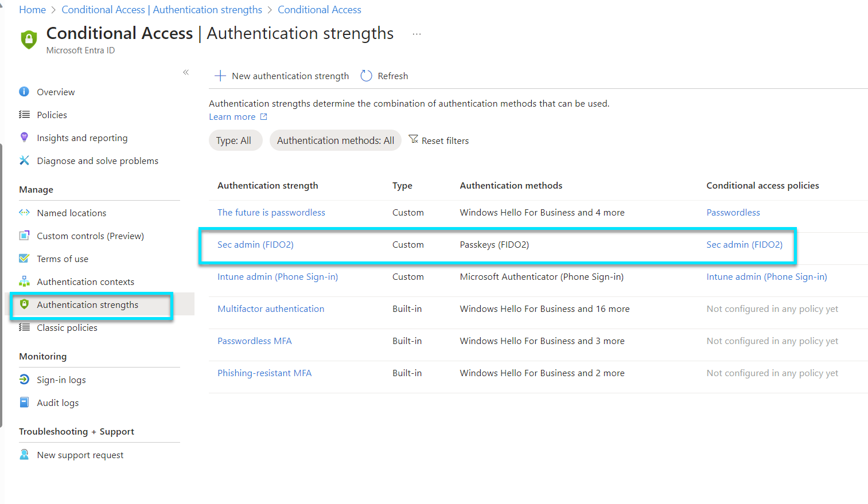Screen dimensions: 868x504
Task: Click Windows Hello For Business and 4 more
Action: coord(542,212)
